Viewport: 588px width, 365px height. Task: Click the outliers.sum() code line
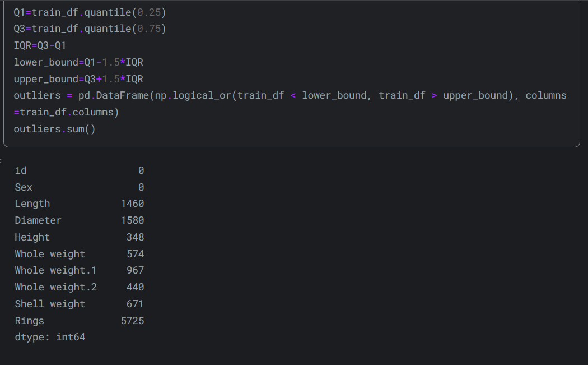point(55,129)
